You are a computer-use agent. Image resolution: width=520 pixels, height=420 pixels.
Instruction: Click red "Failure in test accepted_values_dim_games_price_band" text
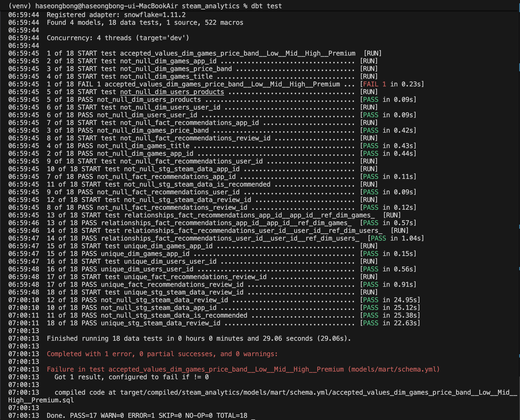[x=195, y=369]
